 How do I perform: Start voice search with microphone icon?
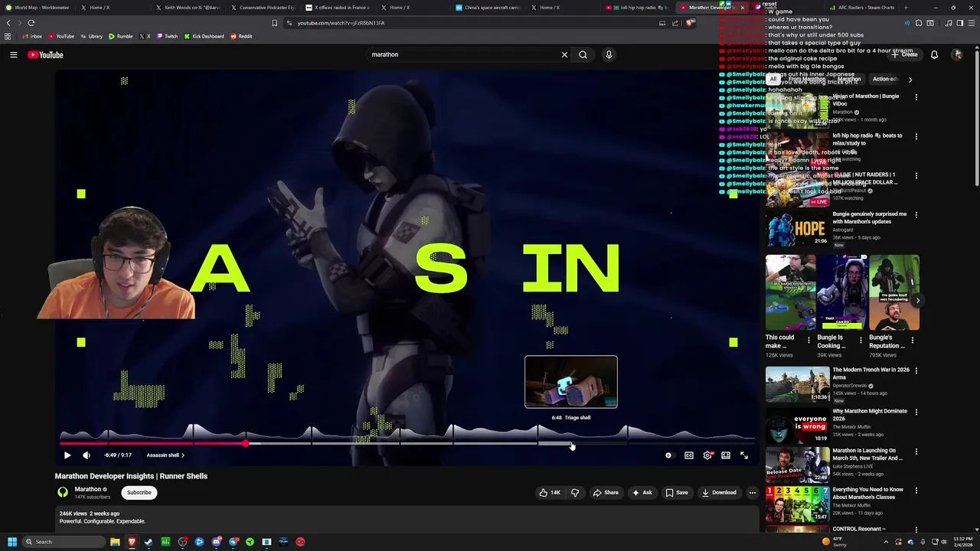[x=609, y=54]
